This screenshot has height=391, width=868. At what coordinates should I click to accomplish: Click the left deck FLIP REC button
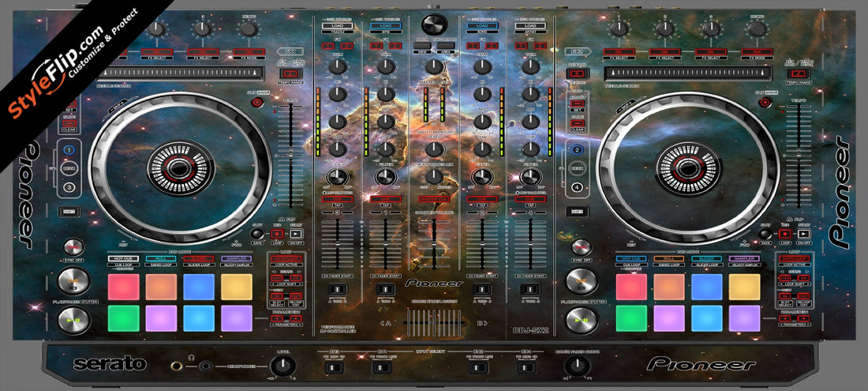pos(277,234)
